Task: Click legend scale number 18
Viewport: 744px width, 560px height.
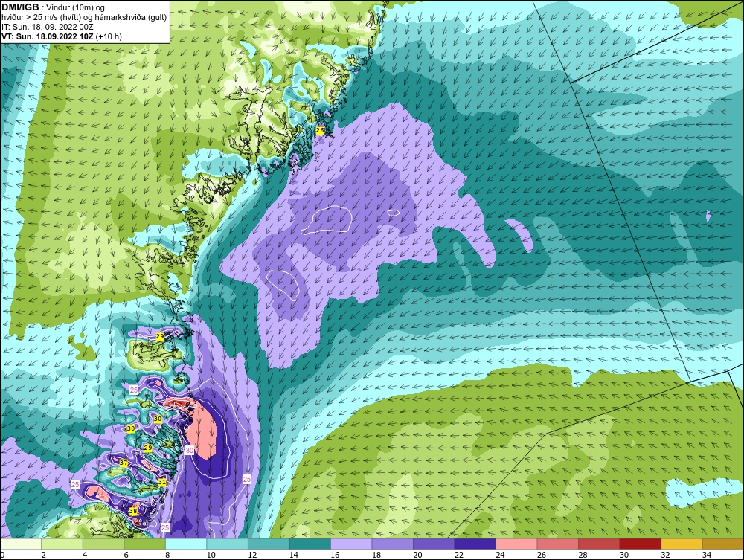Action: [x=376, y=555]
